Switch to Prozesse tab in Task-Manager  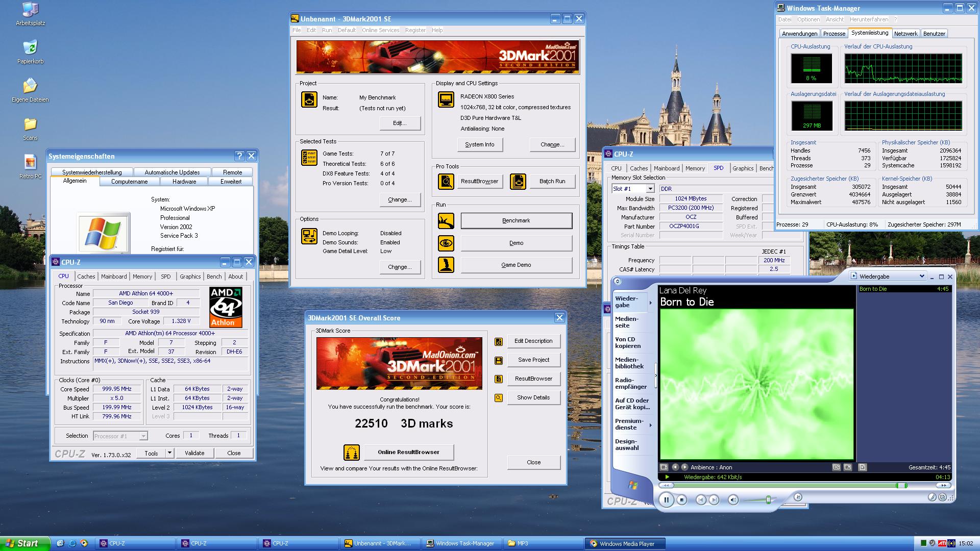point(834,34)
